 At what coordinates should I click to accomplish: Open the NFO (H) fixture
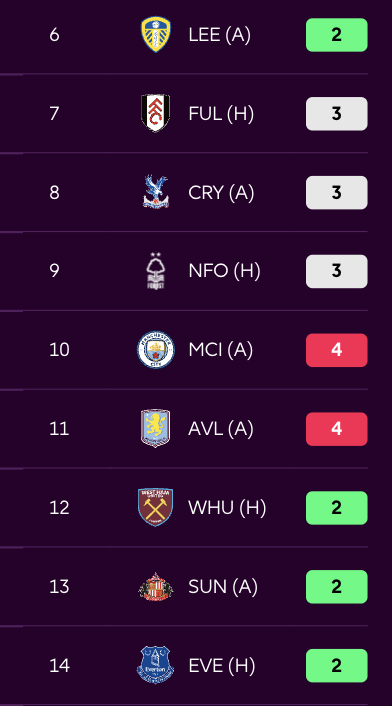click(225, 271)
